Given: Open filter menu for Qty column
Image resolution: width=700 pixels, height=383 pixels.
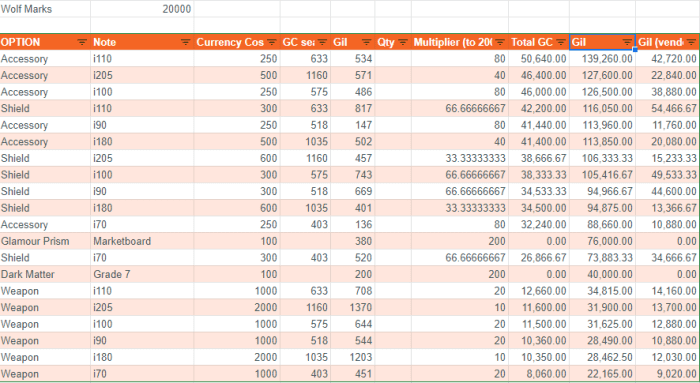Looking at the screenshot, I should [403, 42].
